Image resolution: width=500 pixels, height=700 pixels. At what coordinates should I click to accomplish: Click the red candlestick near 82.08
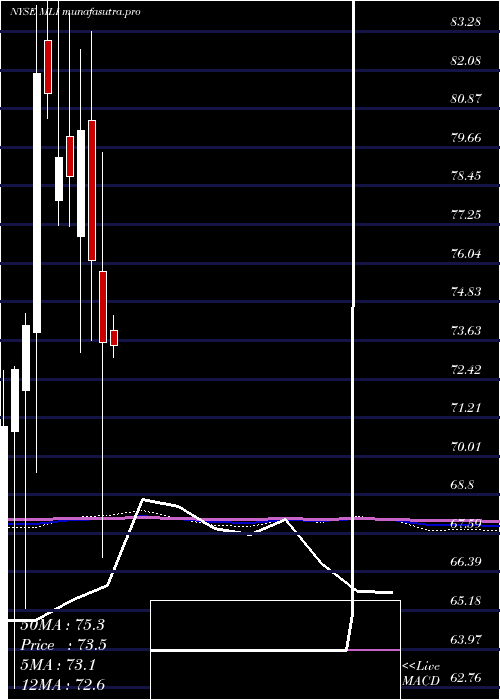coord(48,67)
